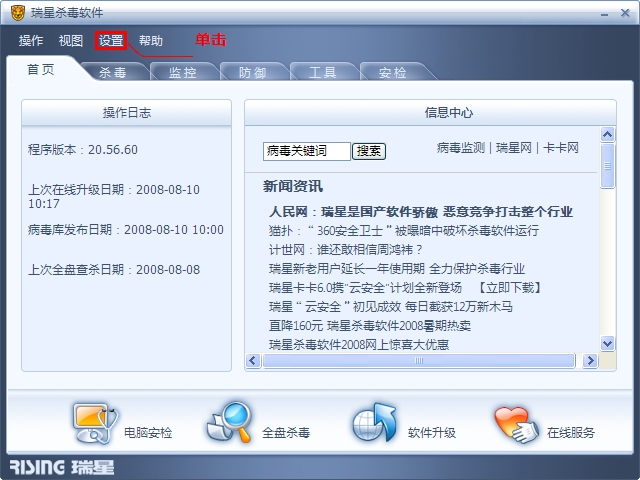Open the 视图 menu
640x480 pixels.
coord(71,40)
